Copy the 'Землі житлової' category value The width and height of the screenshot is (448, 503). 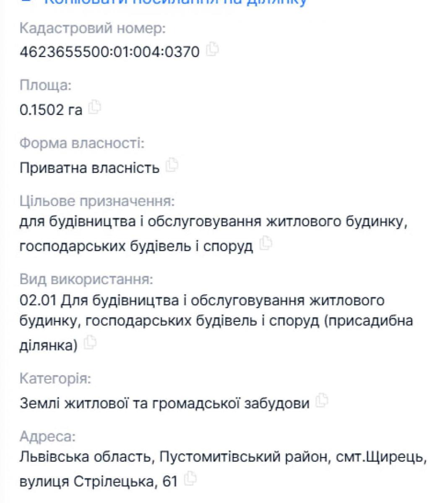click(322, 401)
